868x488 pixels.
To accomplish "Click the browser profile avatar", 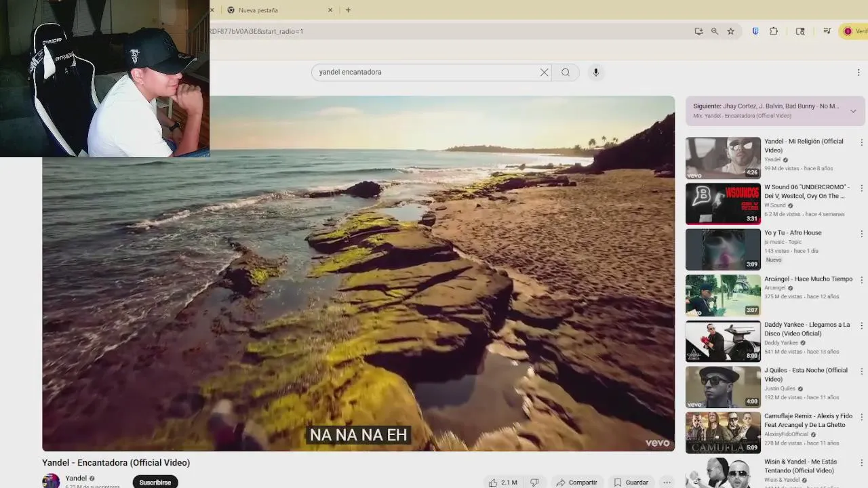I will pyautogui.click(x=848, y=31).
